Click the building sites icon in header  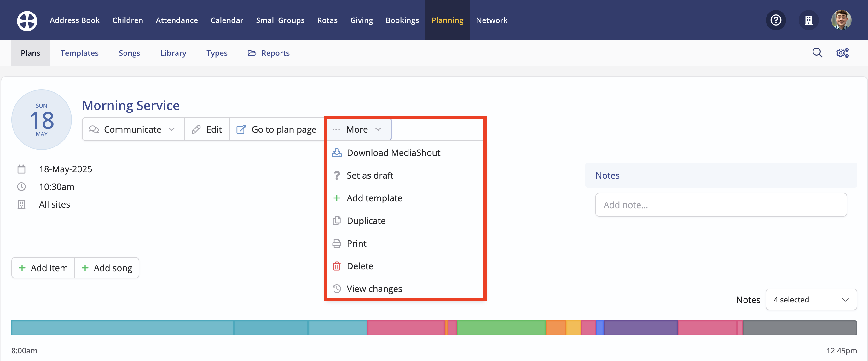point(808,20)
